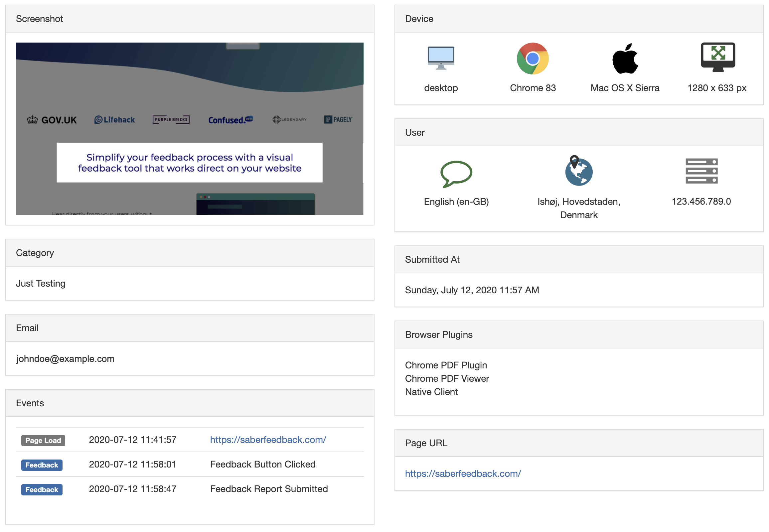Click the Chrome 83 browser icon
This screenshot has height=532, width=769.
[532, 59]
